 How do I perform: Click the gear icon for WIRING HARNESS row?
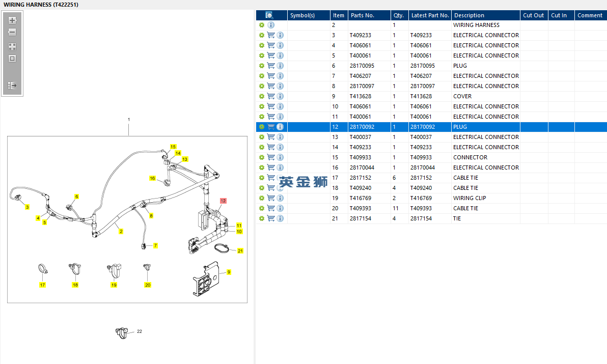(262, 25)
